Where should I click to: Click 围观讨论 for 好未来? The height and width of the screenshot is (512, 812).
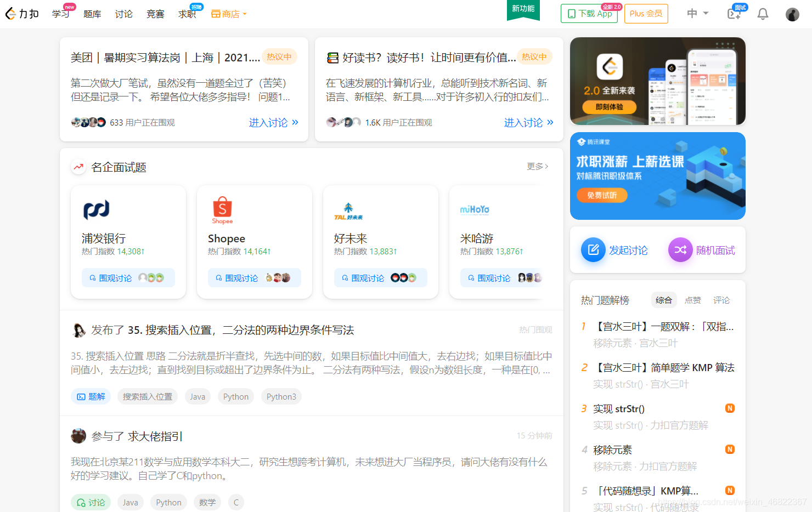pyautogui.click(x=381, y=277)
